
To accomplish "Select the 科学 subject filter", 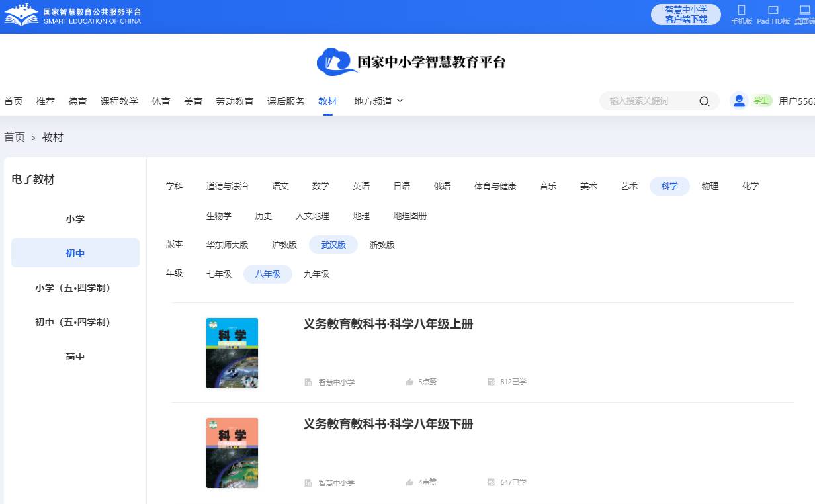I will (x=669, y=186).
